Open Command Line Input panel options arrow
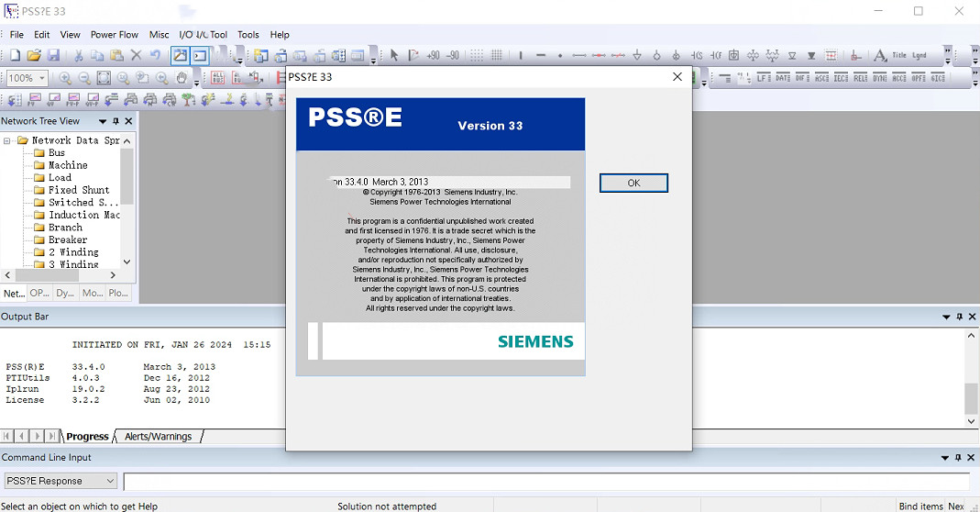The height and width of the screenshot is (512, 980). [x=945, y=458]
